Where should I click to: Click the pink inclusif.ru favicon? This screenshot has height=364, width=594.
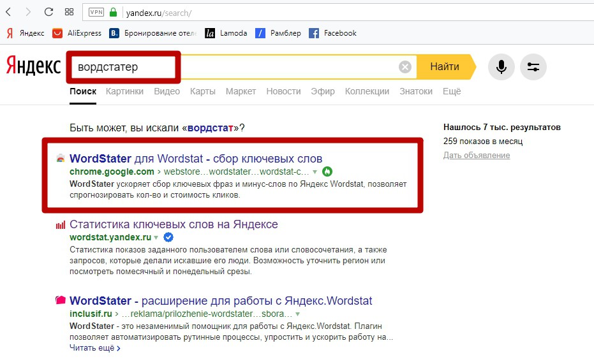[61, 300]
